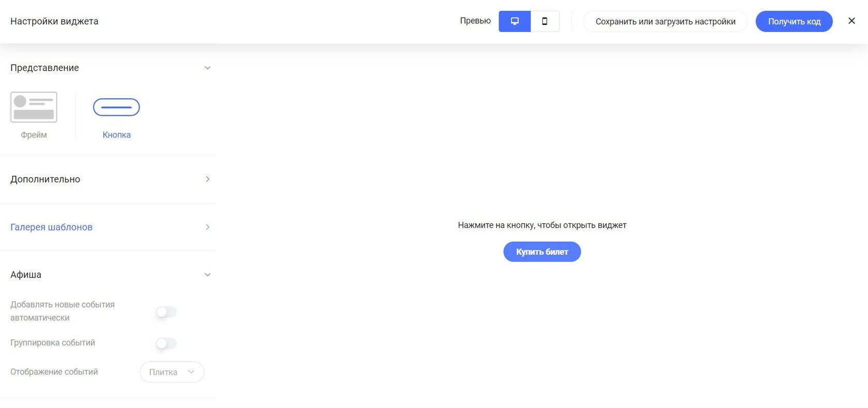The width and height of the screenshot is (868, 408).
Task: Click the 'Настройки виджета' heading
Action: click(x=54, y=21)
